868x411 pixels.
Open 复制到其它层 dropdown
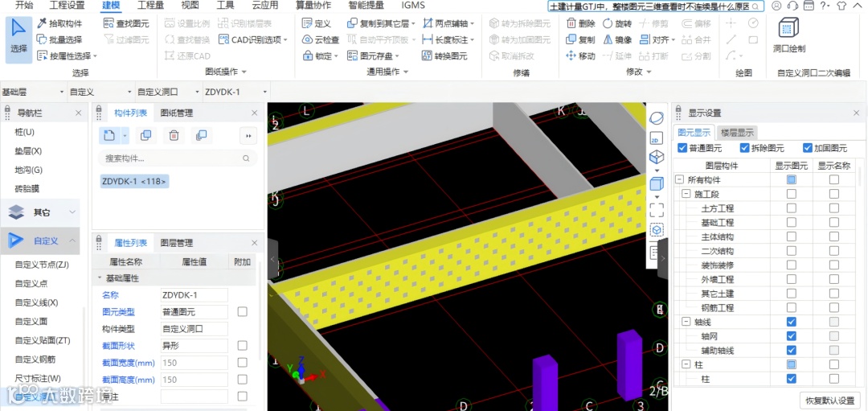(382, 23)
